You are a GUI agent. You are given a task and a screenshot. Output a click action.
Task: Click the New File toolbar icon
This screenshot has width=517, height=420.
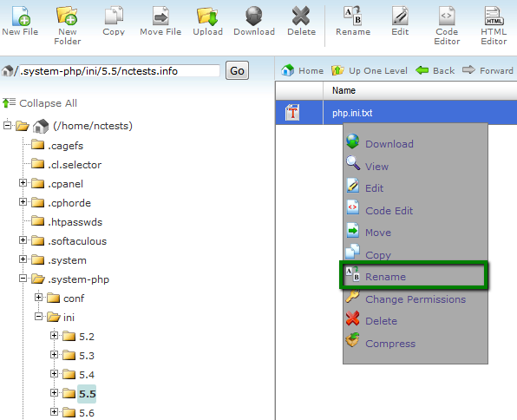click(21, 21)
